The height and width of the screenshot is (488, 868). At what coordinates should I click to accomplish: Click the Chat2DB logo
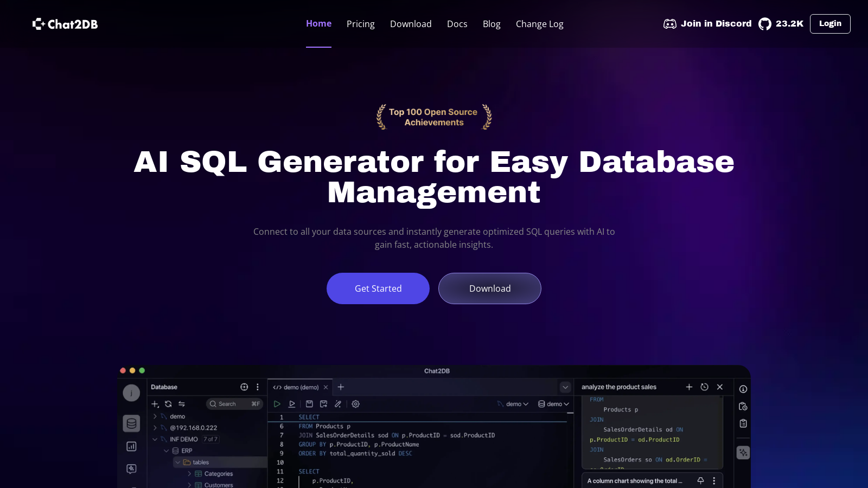pos(65,24)
